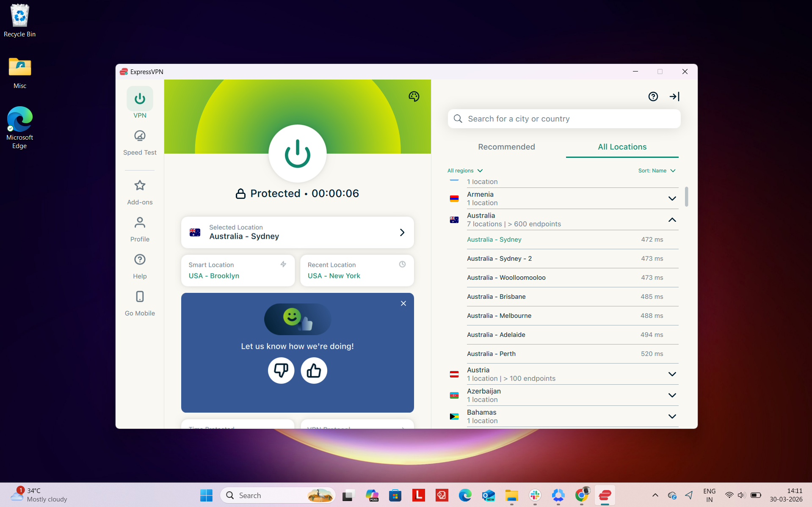The width and height of the screenshot is (812, 507).
Task: Select the VPN tab in the sidebar
Action: [140, 102]
